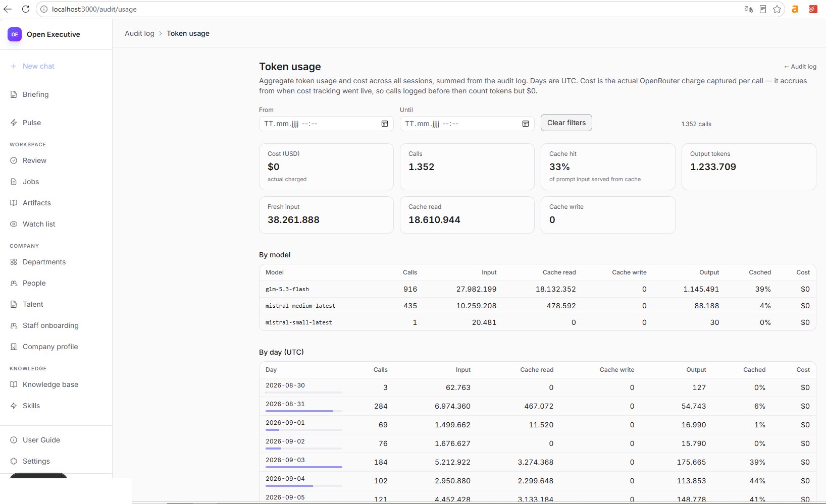
Task: Click the 2026-09-02 day label
Action: (x=285, y=441)
